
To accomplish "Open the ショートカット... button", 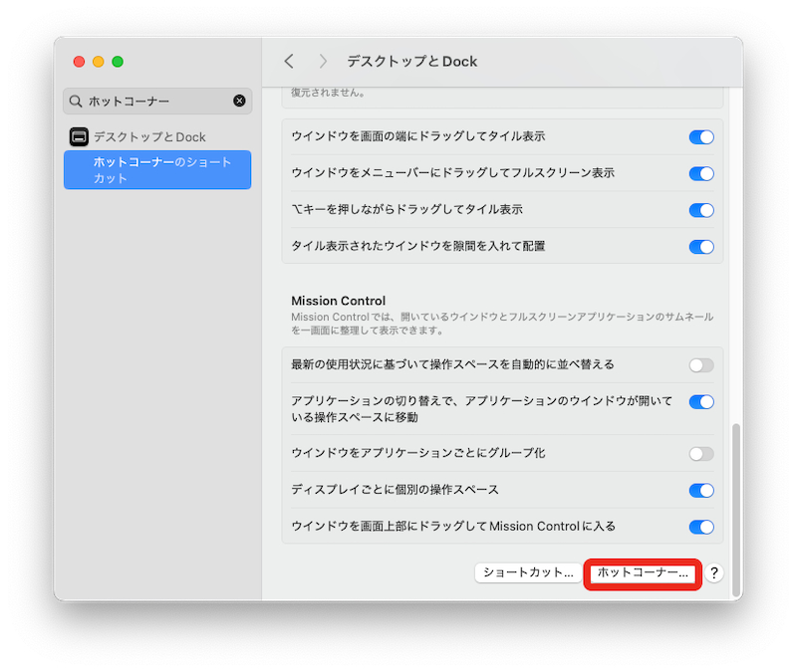I will tap(528, 573).
